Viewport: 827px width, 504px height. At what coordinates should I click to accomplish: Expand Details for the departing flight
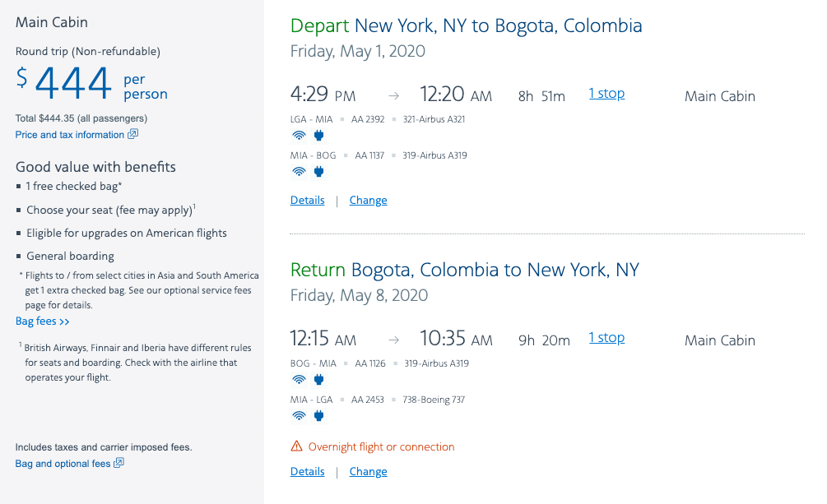click(x=308, y=201)
